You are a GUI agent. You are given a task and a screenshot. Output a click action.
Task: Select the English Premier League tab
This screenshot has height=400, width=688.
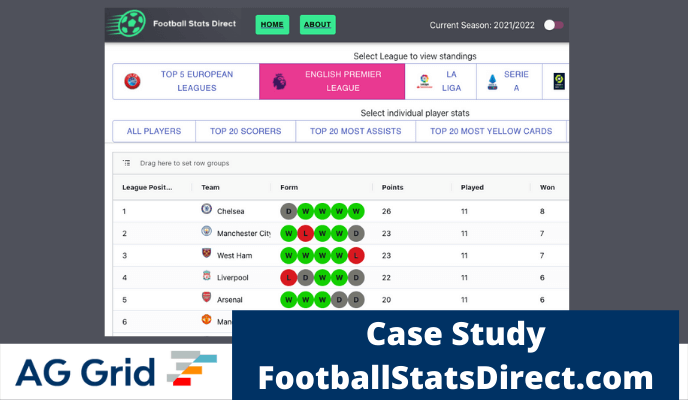point(332,81)
